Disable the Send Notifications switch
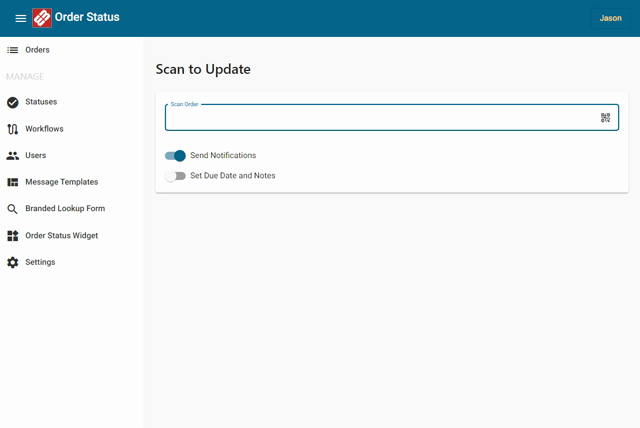The image size is (640, 428). click(175, 155)
